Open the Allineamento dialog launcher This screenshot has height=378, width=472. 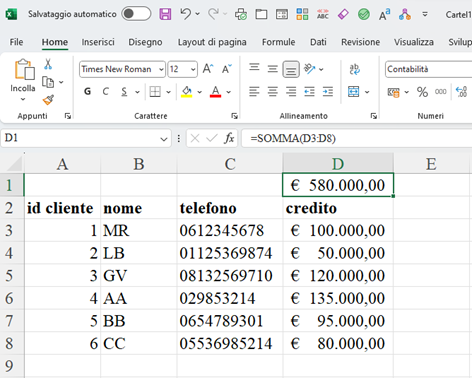click(374, 116)
